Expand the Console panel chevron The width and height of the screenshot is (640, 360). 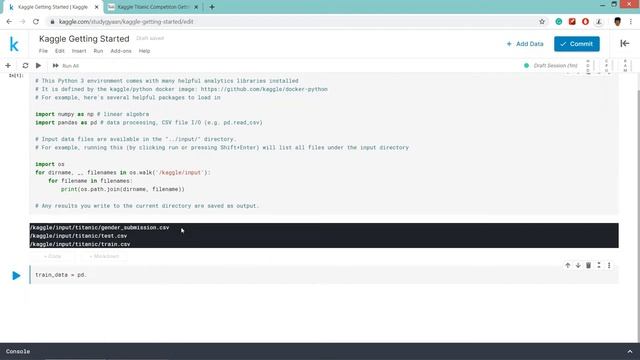click(x=630, y=351)
